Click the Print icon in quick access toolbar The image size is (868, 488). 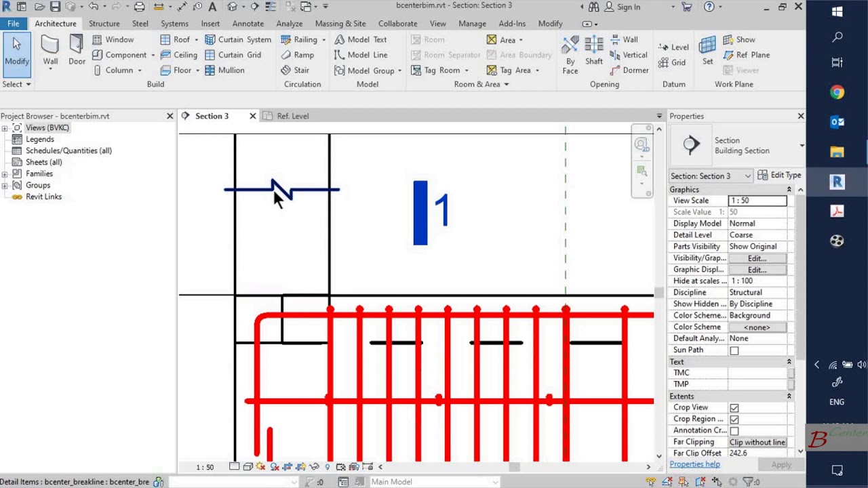click(x=139, y=7)
